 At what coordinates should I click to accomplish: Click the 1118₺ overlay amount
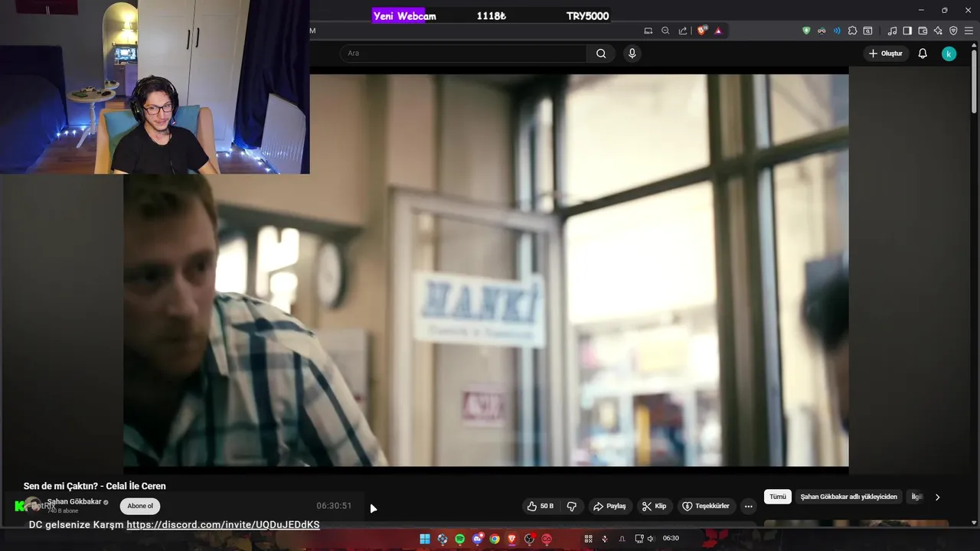[491, 16]
